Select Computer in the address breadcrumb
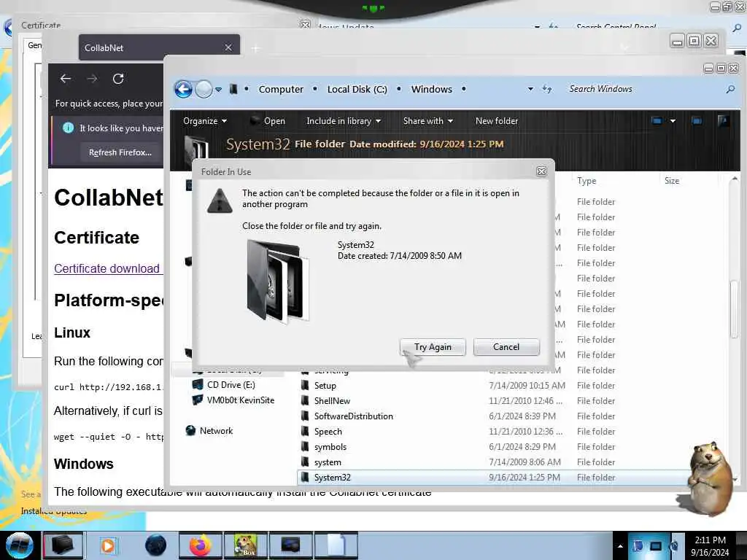This screenshot has width=747, height=560. 281,89
